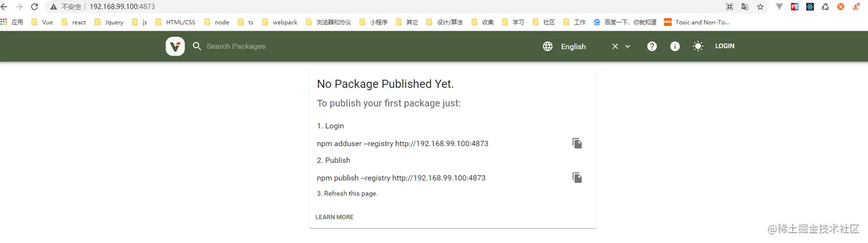
Task: Open the info icon in the header
Action: 675,46
